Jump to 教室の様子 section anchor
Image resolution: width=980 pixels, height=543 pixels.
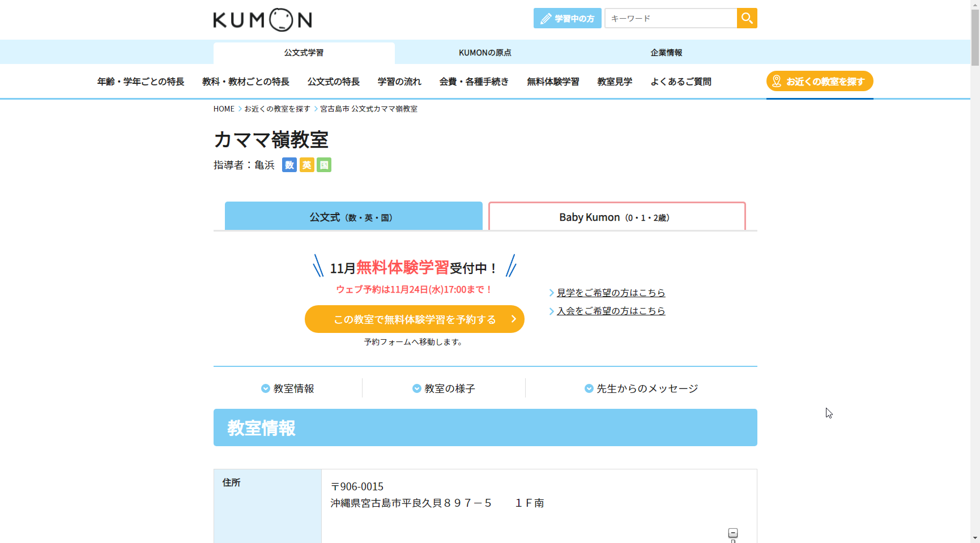[x=444, y=388]
